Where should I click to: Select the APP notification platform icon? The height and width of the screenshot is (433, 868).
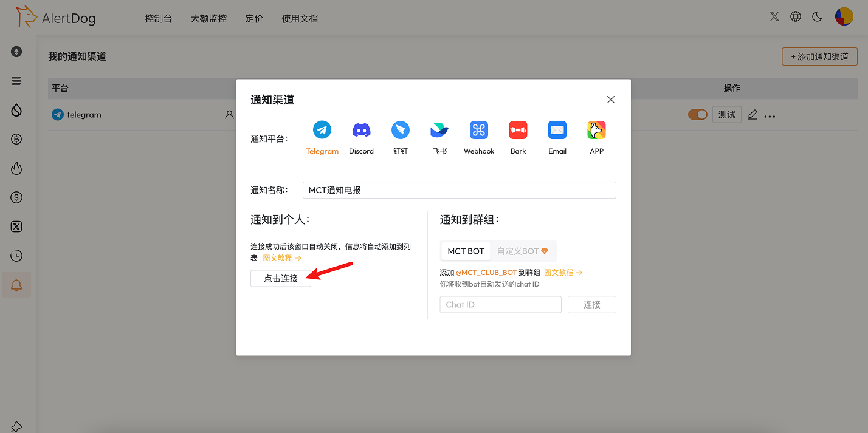pos(596,129)
